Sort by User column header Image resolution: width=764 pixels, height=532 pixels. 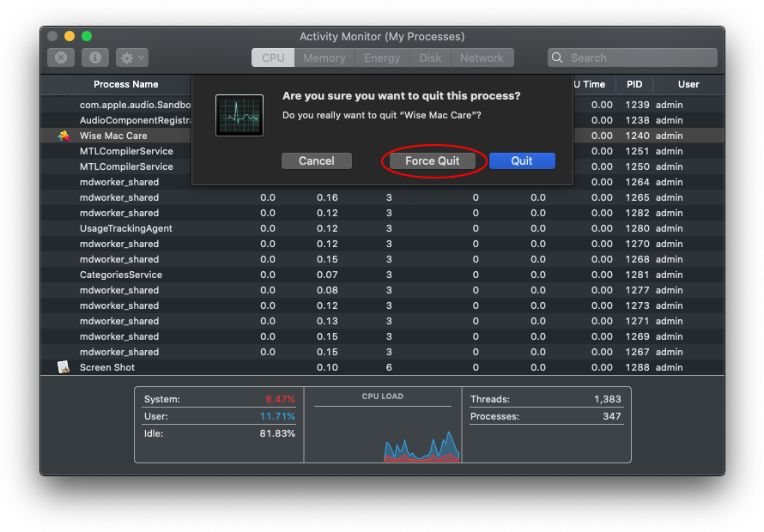click(688, 84)
